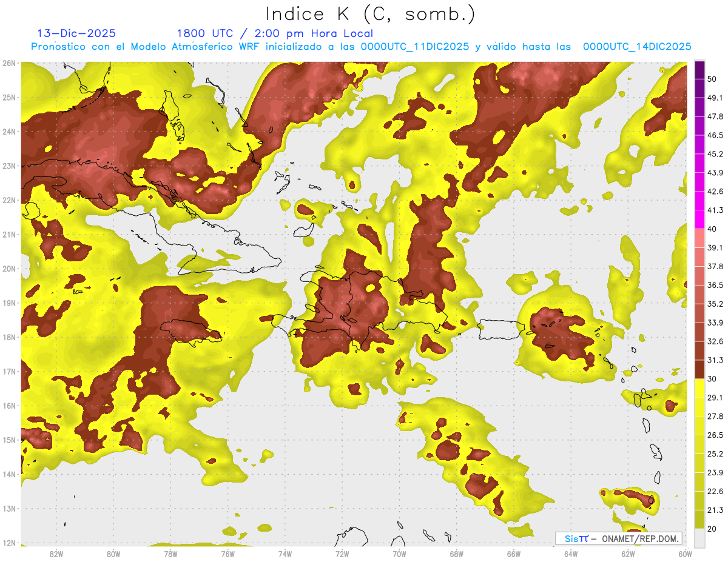Select the '13N' latitude axis label
This screenshot has width=728, height=562.
(x=9, y=508)
